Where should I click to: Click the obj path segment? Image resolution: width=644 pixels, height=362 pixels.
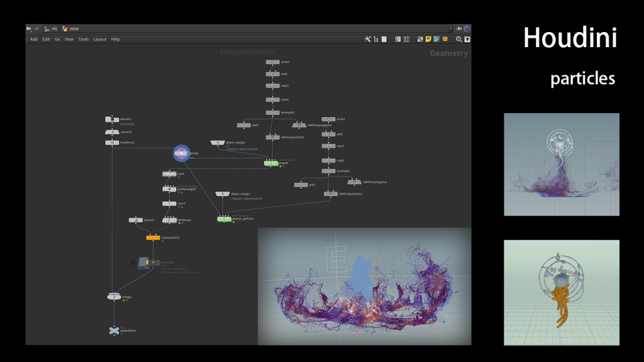(51, 29)
